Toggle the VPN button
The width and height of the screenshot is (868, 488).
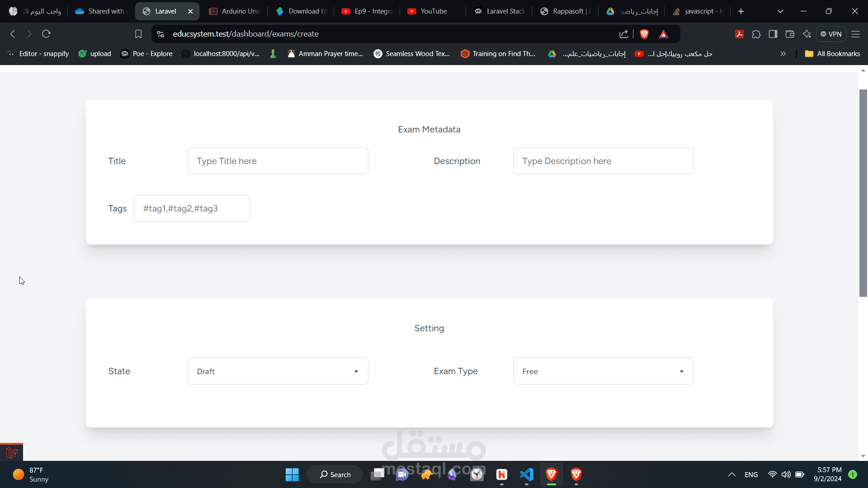coord(831,34)
